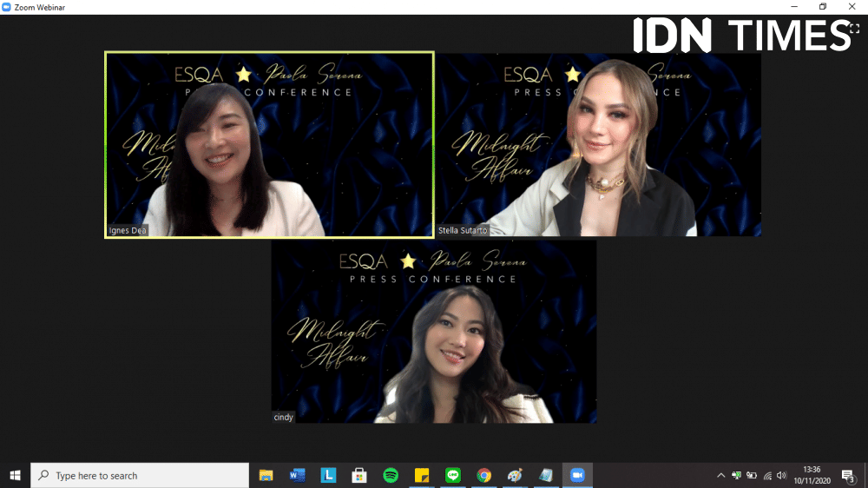
Task: Show hidden system tray icons
Action: click(x=720, y=476)
